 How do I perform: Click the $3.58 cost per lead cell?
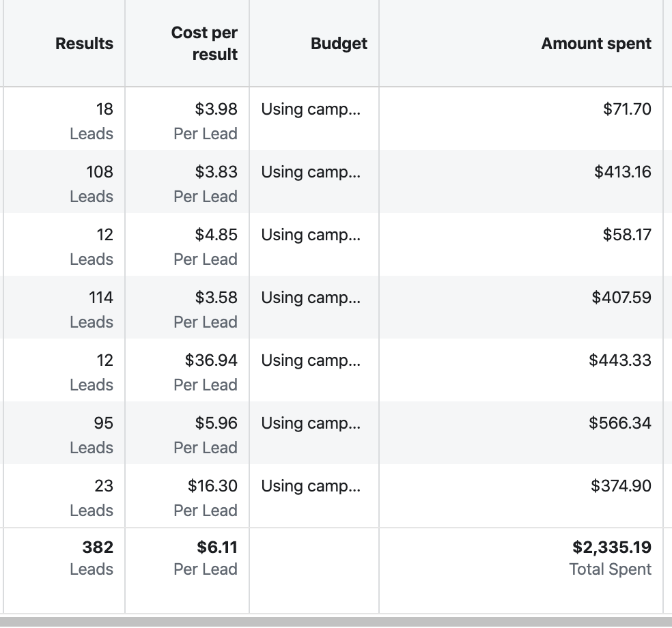point(216,298)
